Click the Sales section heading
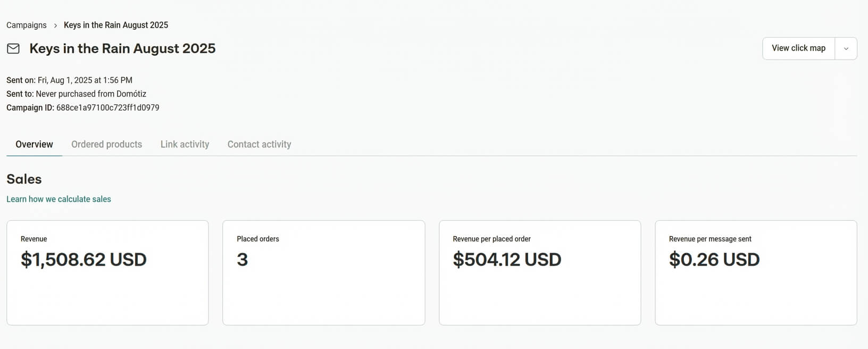868x349 pixels. pos(24,179)
